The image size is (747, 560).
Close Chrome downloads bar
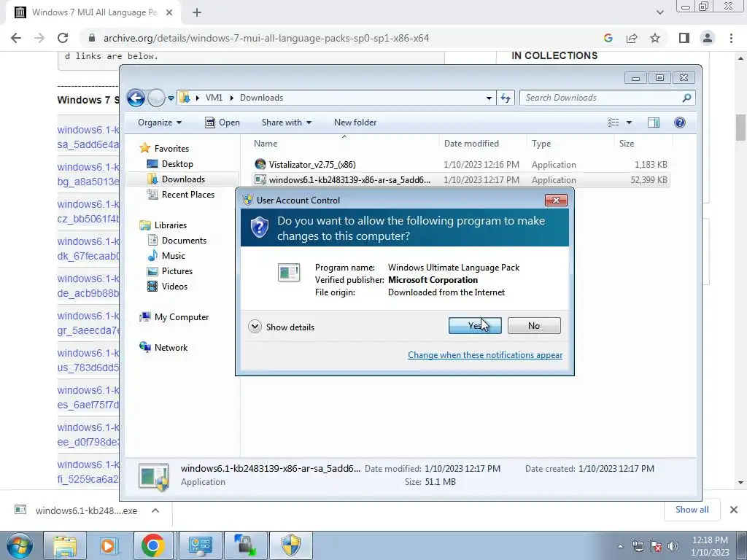coord(734,510)
